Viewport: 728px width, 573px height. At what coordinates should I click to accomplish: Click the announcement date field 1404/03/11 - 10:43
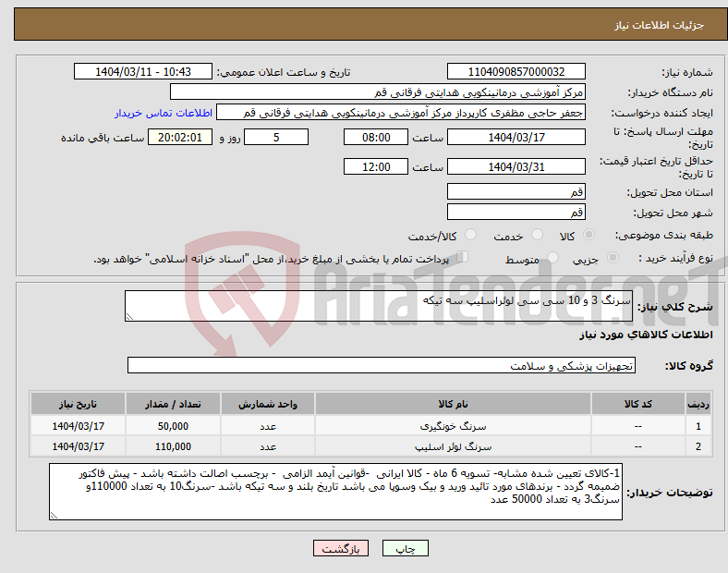click(143, 71)
